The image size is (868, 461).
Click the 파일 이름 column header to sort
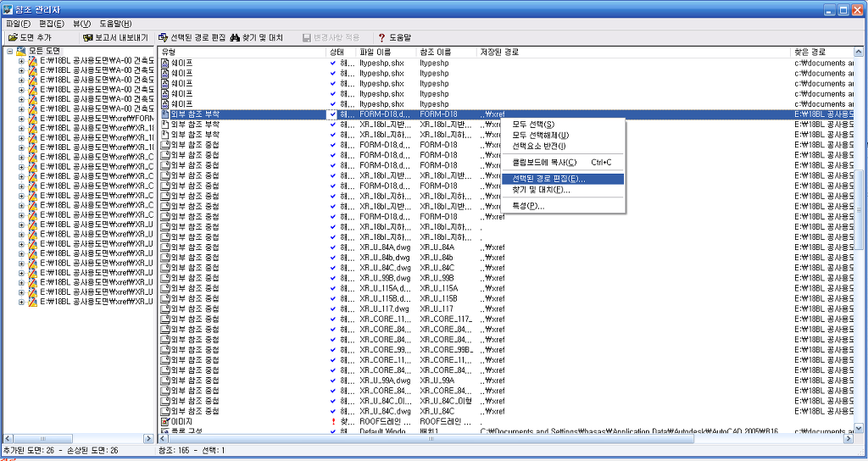click(x=387, y=52)
